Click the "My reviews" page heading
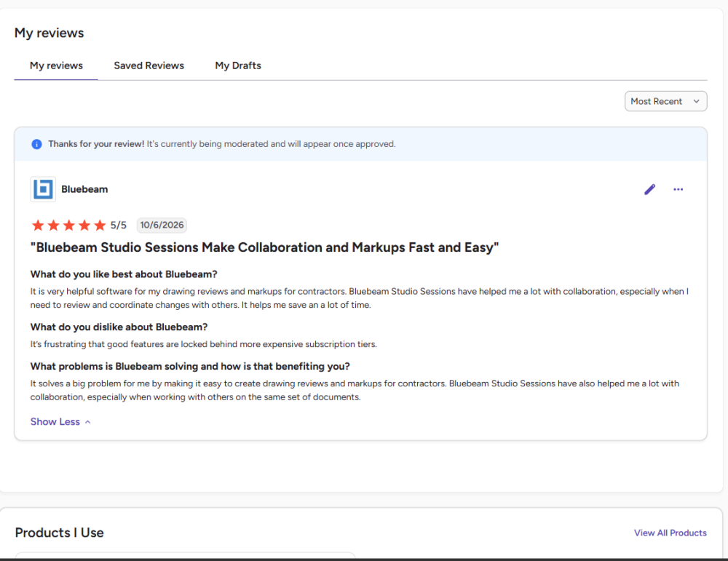Viewport: 728px width, 561px height. click(x=50, y=33)
